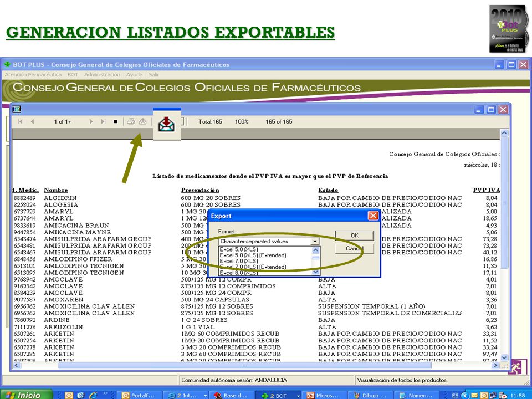Click the ES language indicator

tap(455, 395)
